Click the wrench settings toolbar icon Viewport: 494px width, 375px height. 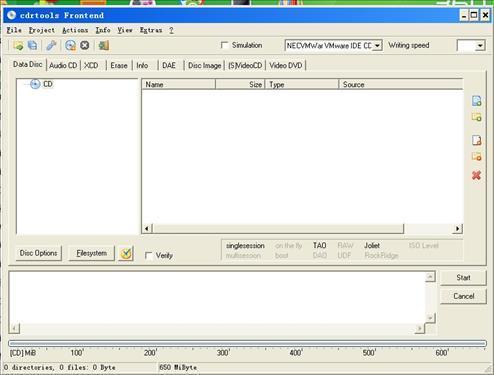(51, 45)
